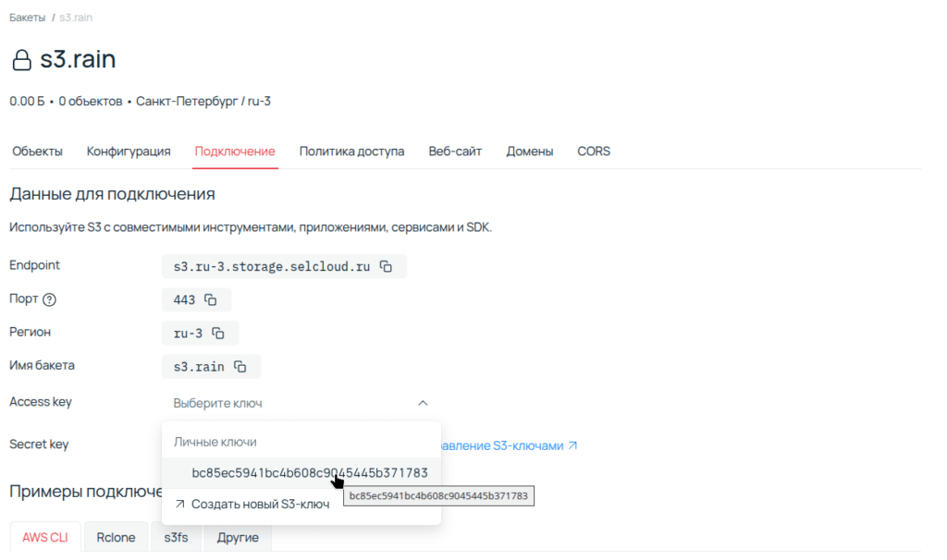Open the Порт help question-mark icon

click(50, 299)
